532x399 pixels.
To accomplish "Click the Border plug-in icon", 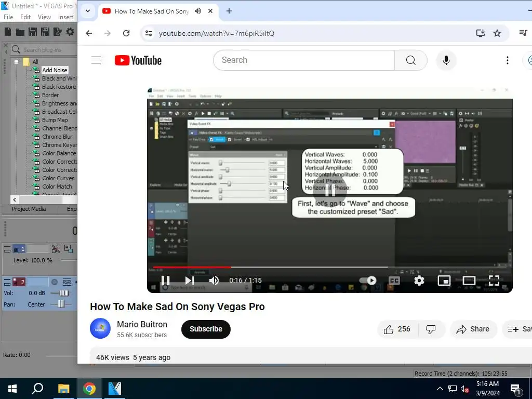I will 36,95.
